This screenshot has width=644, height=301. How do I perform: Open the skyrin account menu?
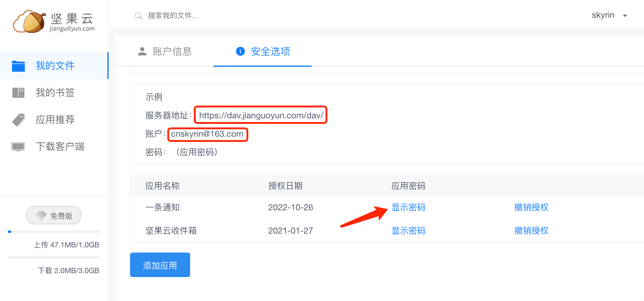tap(603, 15)
